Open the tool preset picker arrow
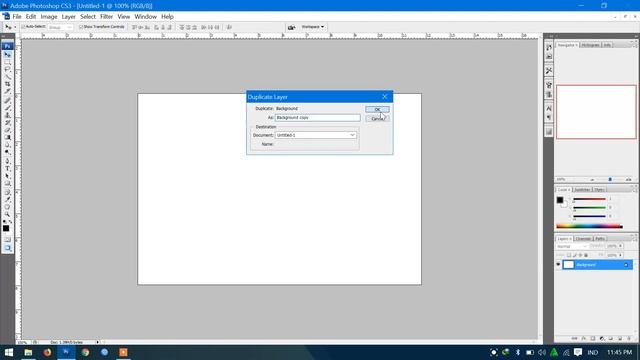The width and height of the screenshot is (640, 360). click(15, 27)
